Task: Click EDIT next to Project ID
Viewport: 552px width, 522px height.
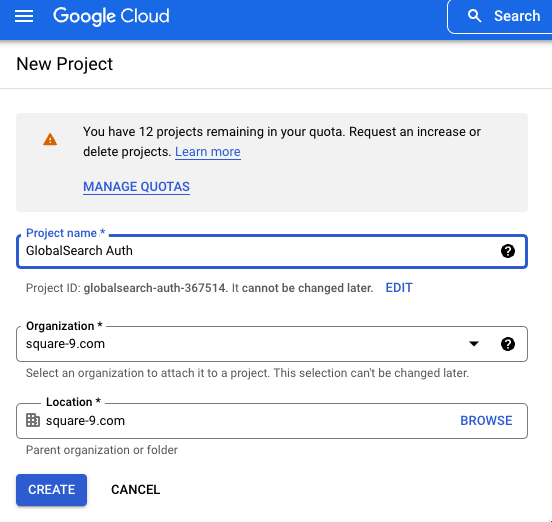Action: 399,288
